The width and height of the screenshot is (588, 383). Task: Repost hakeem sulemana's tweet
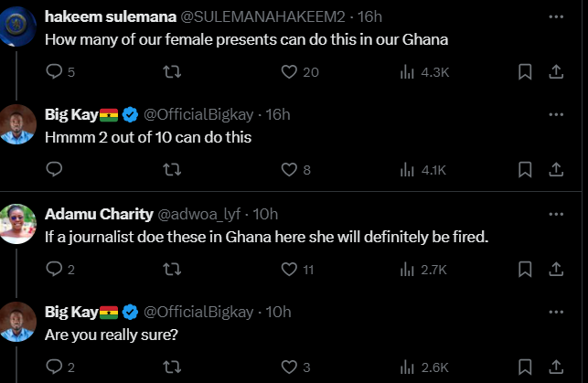[x=170, y=71]
